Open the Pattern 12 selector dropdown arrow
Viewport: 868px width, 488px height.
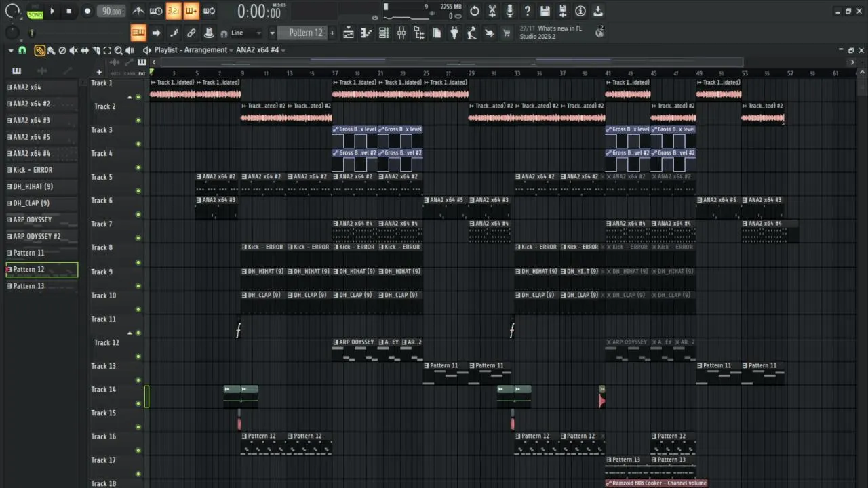click(x=273, y=33)
